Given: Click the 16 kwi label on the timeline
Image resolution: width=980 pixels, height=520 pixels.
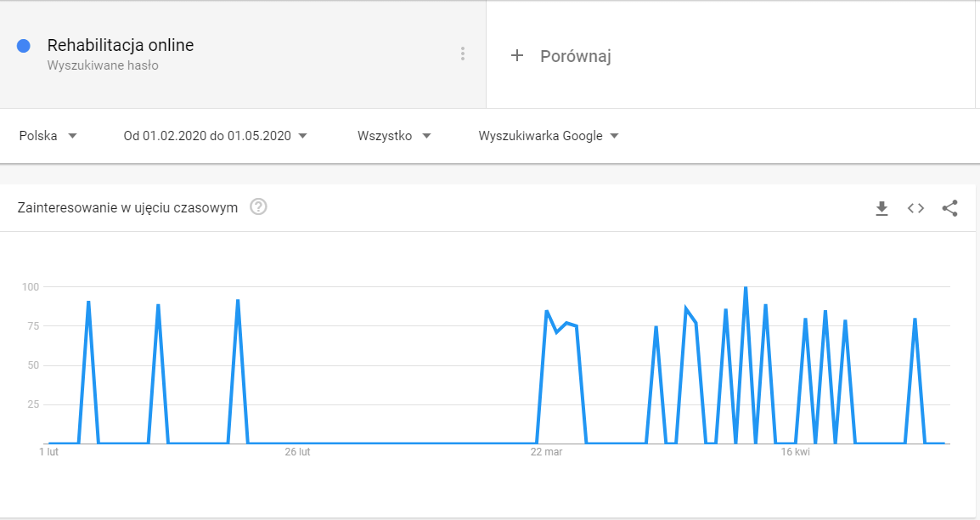Looking at the screenshot, I should click(795, 452).
